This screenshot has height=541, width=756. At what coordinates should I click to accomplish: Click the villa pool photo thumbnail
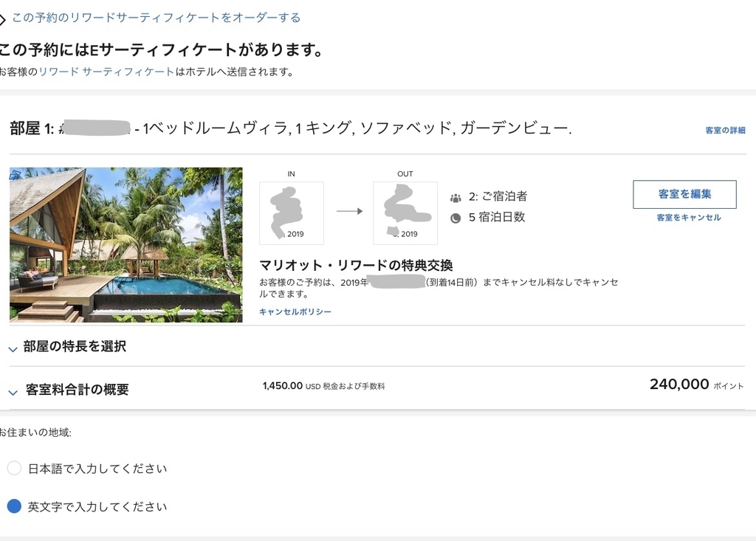pyautogui.click(x=126, y=245)
